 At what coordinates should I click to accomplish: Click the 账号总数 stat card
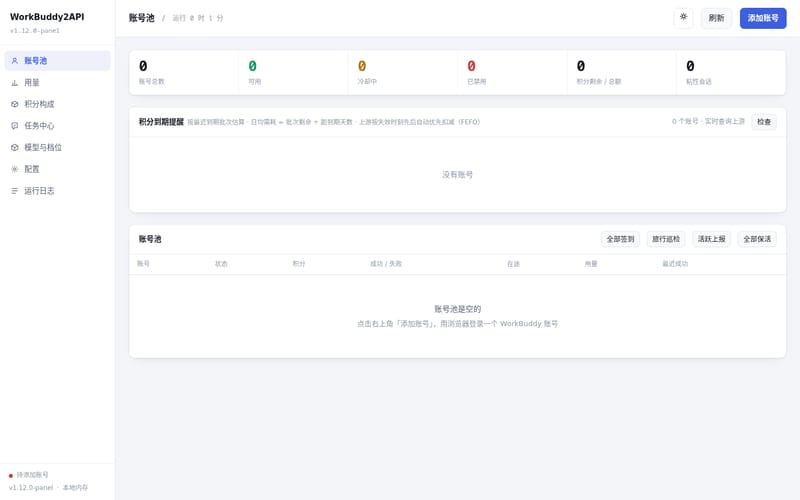point(184,72)
